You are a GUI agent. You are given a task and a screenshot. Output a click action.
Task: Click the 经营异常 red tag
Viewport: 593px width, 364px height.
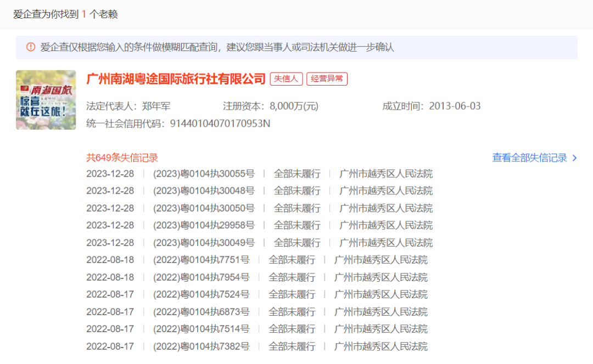pos(327,79)
